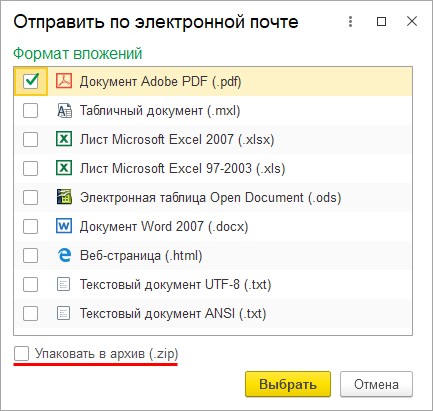Maximize the email dialog window
Screen dimensions: 433x411
click(x=381, y=22)
